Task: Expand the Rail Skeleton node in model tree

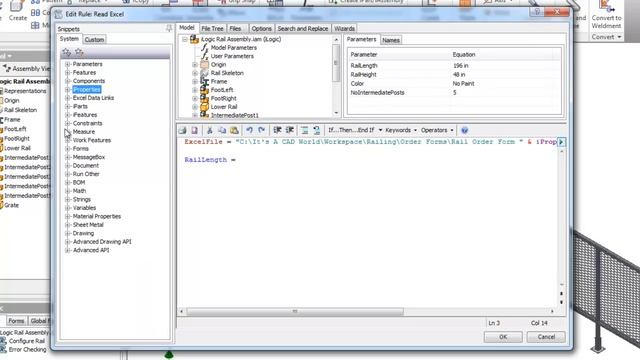Action: 195,73
